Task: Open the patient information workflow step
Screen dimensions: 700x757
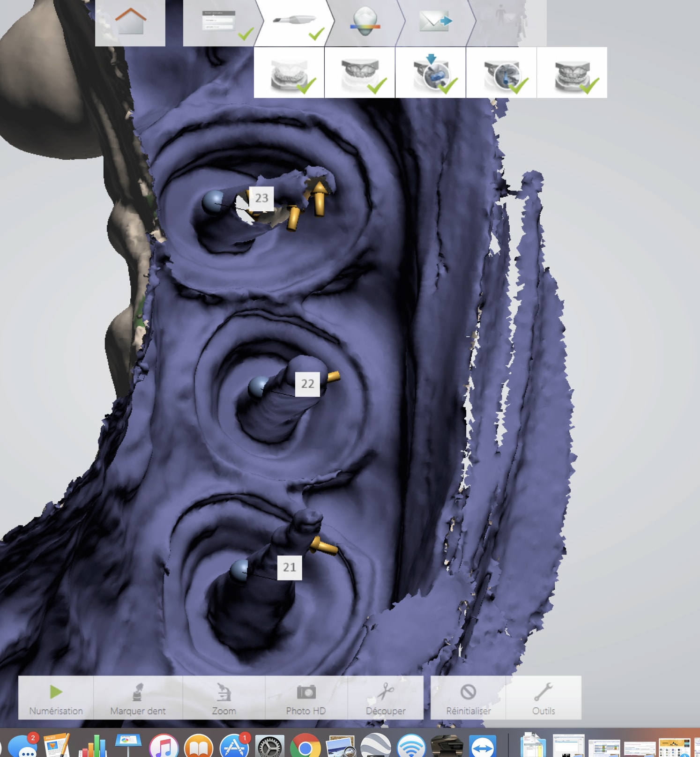Action: [x=219, y=22]
